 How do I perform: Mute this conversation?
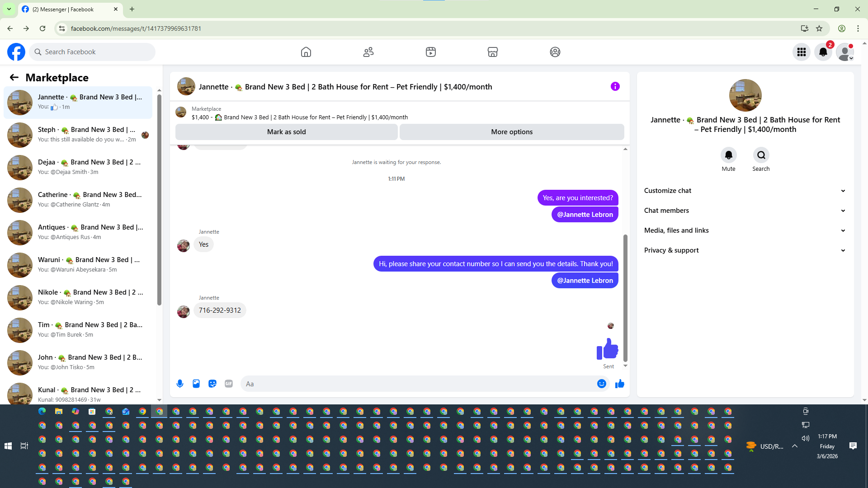728,155
